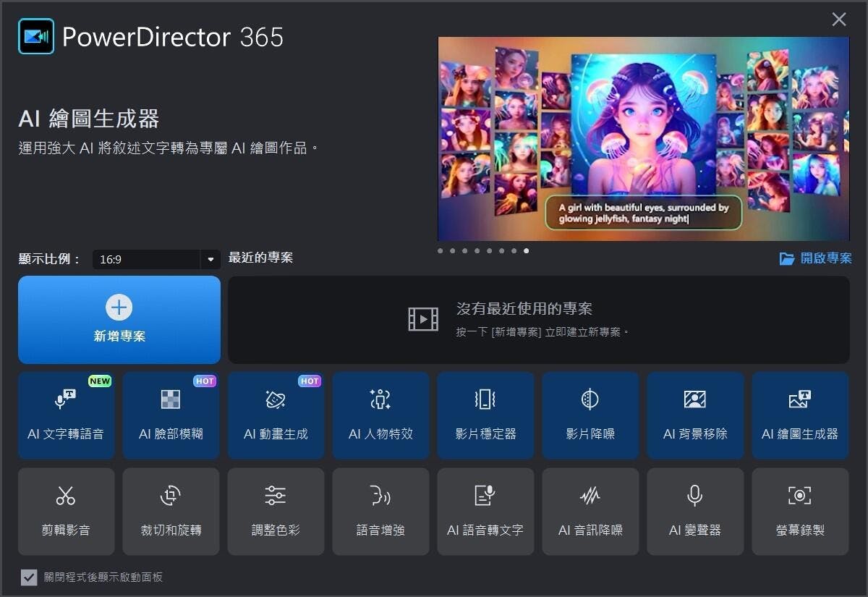Click the AI jellyfish girl banner image
This screenshot has width=868, height=597.
click(x=644, y=139)
